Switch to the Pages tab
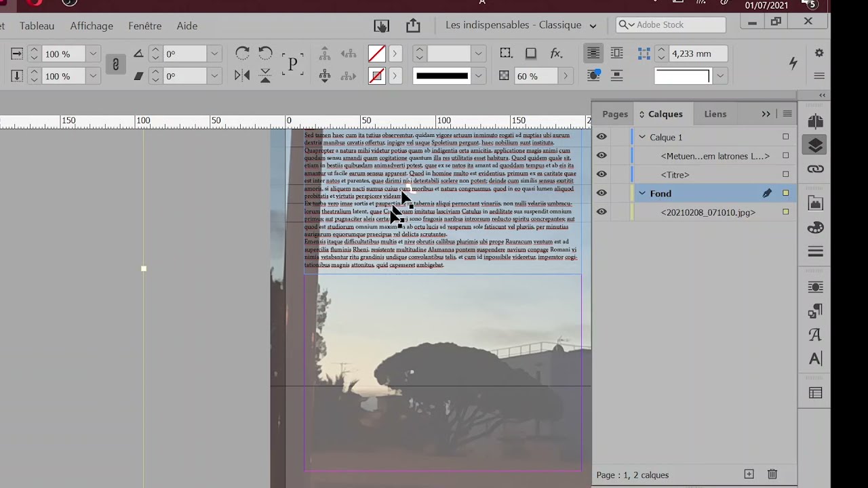The width and height of the screenshot is (868, 488). coord(615,114)
